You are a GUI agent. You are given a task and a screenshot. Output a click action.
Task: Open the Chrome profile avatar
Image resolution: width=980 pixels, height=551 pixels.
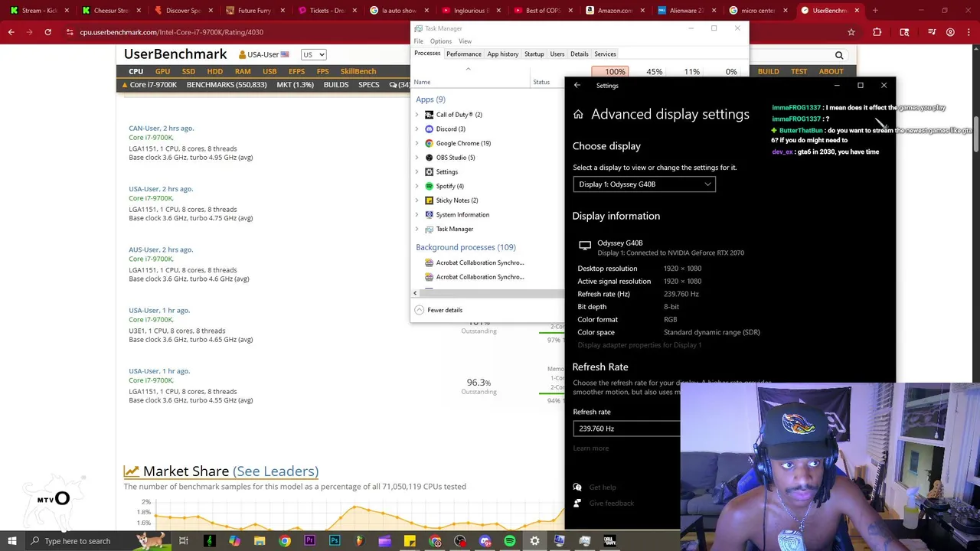[950, 32]
